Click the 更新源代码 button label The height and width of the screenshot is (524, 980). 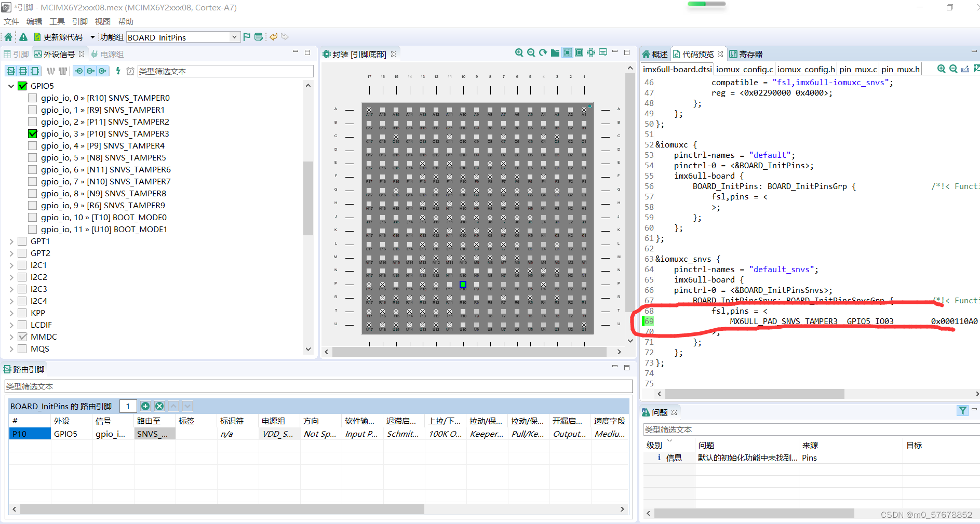pyautogui.click(x=63, y=37)
